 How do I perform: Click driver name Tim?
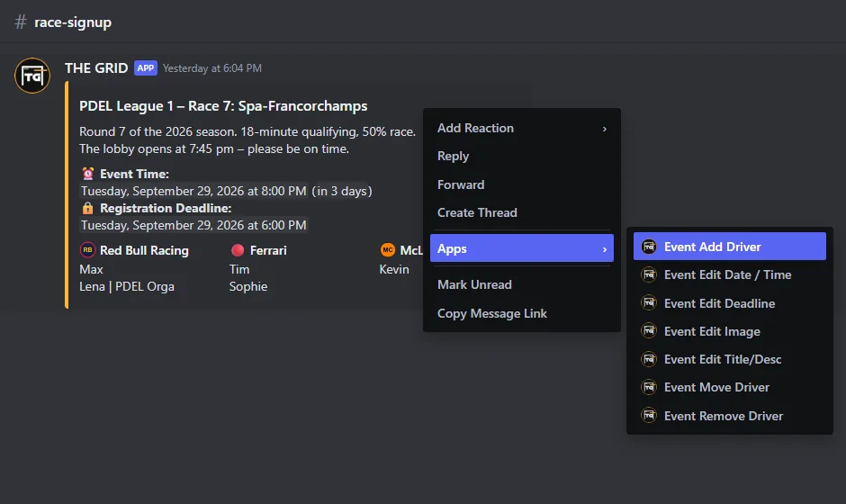coord(239,269)
